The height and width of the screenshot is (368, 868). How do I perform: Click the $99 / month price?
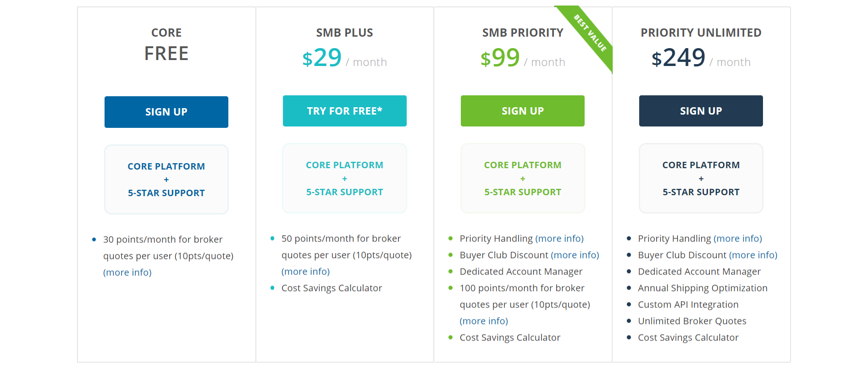522,58
